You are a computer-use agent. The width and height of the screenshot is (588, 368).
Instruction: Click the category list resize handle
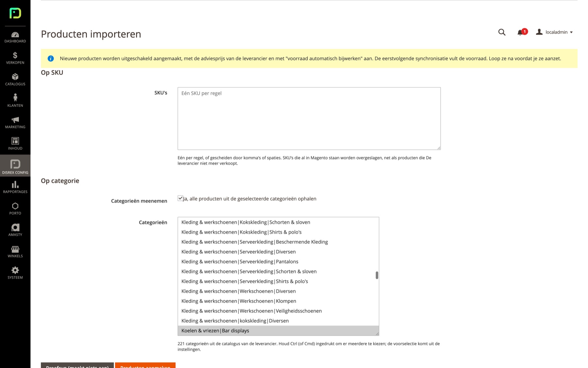377,334
